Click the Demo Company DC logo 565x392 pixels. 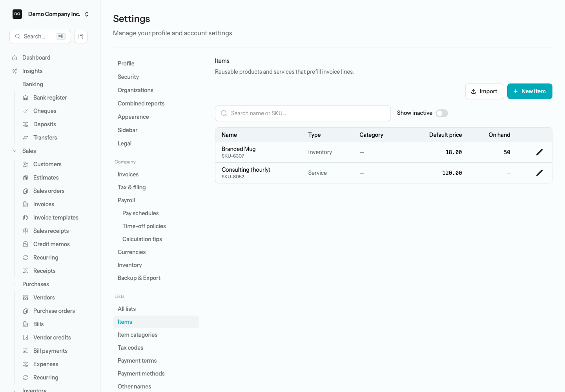[x=17, y=14]
